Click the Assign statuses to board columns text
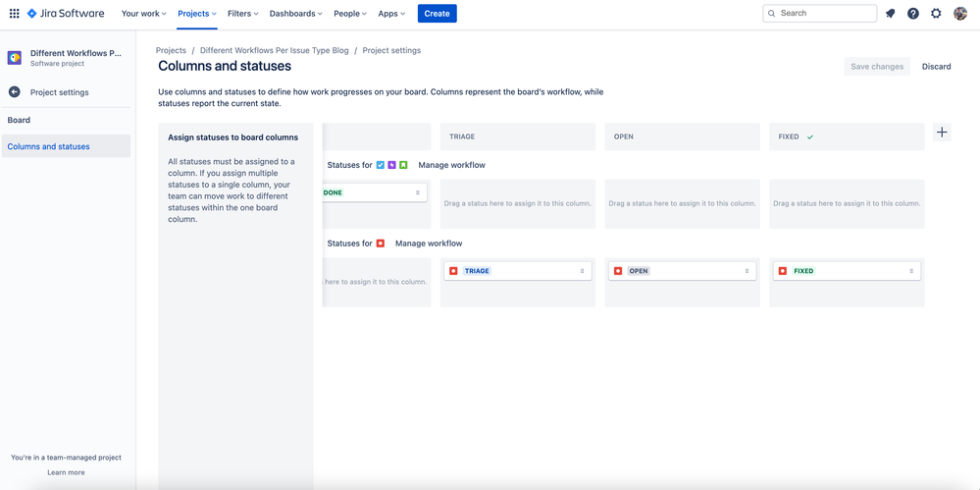 tap(233, 137)
